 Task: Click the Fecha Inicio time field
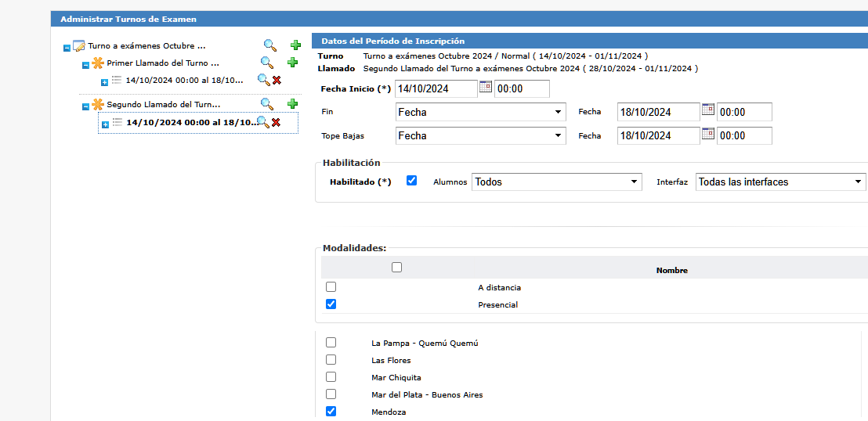[522, 88]
